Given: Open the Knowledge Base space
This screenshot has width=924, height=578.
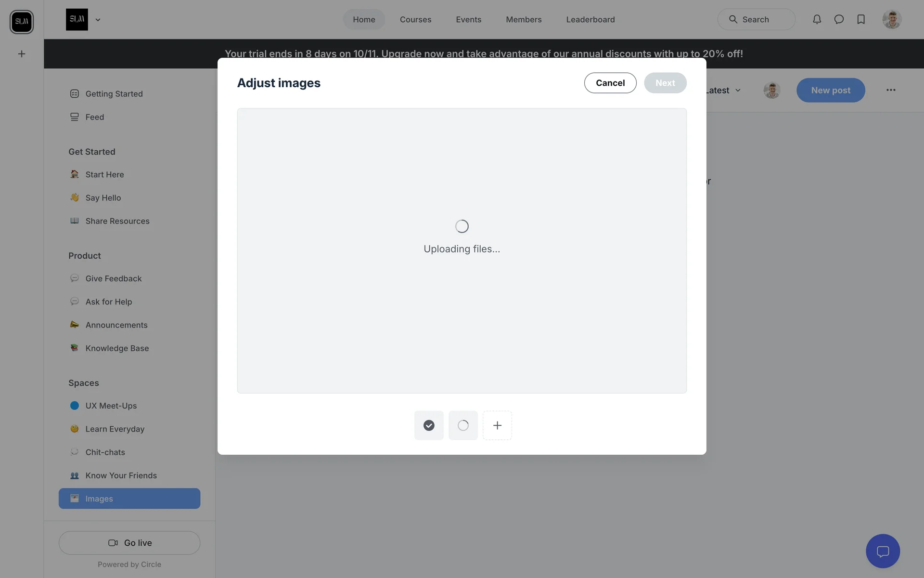Looking at the screenshot, I should click(x=117, y=348).
